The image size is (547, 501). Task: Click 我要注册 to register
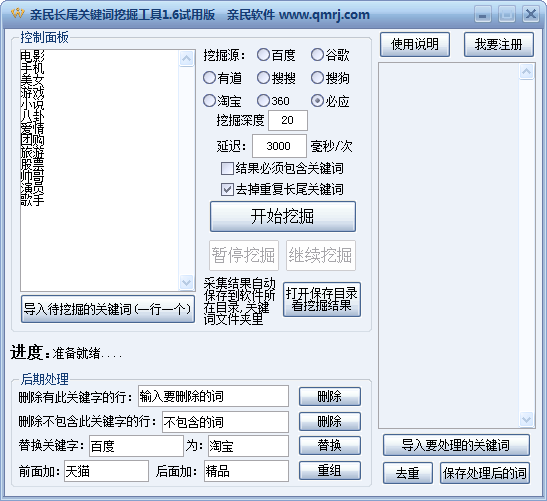[x=499, y=44]
